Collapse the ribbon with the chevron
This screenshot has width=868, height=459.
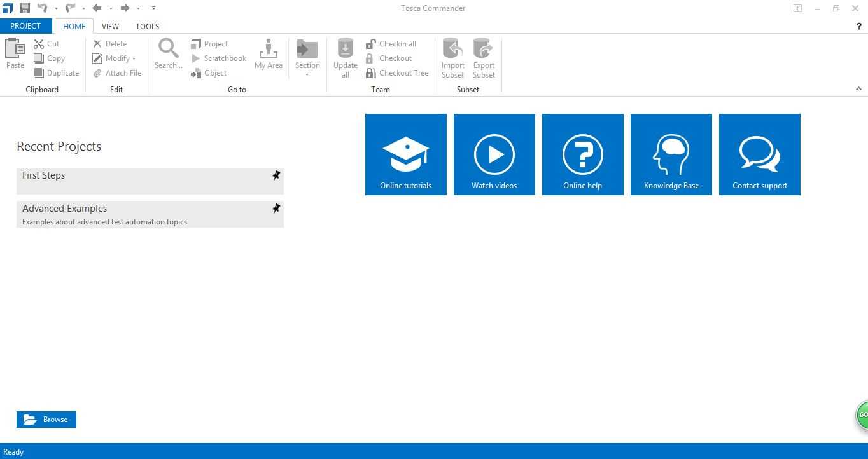[x=858, y=89]
